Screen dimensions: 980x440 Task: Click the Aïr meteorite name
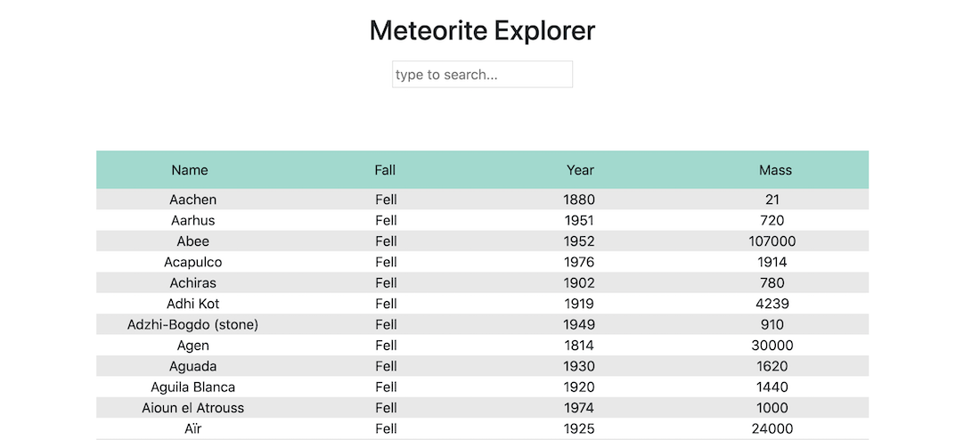click(x=193, y=428)
